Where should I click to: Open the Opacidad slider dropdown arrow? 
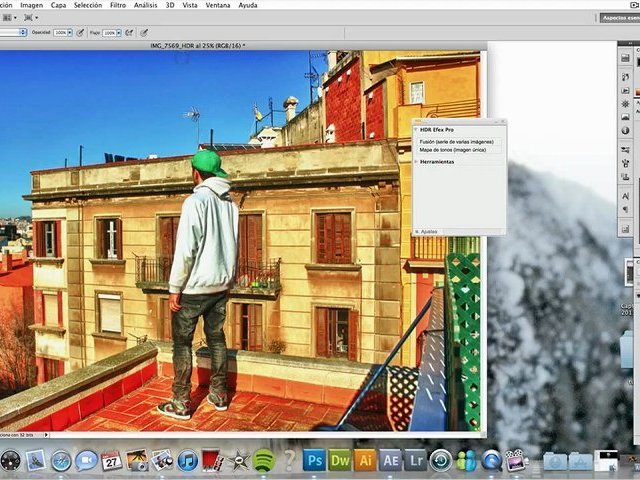tap(70, 33)
